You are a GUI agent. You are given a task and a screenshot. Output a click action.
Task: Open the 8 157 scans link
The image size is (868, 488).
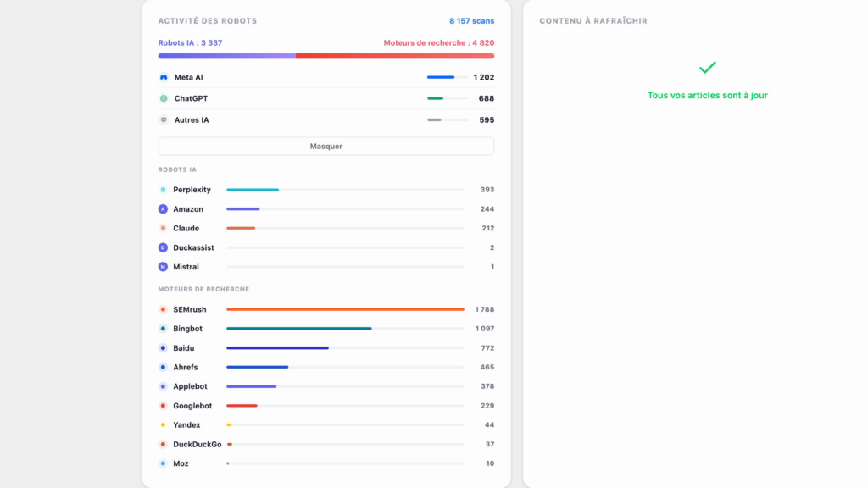pyautogui.click(x=471, y=21)
